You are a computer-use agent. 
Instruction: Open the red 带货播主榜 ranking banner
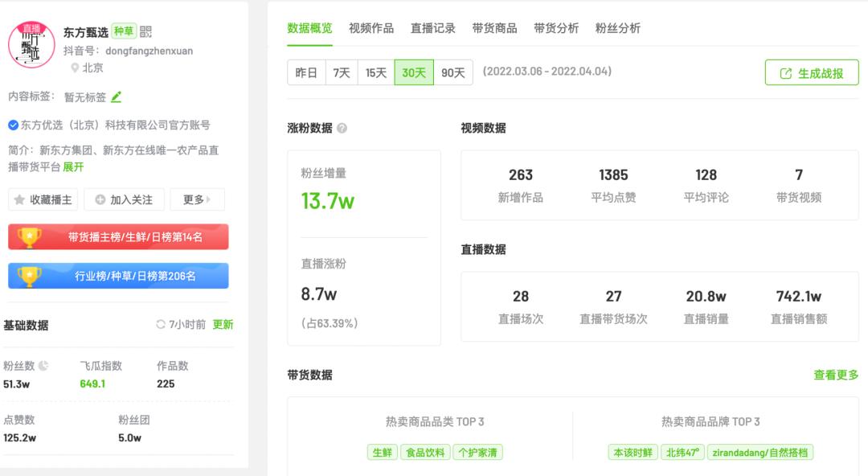[x=118, y=237]
